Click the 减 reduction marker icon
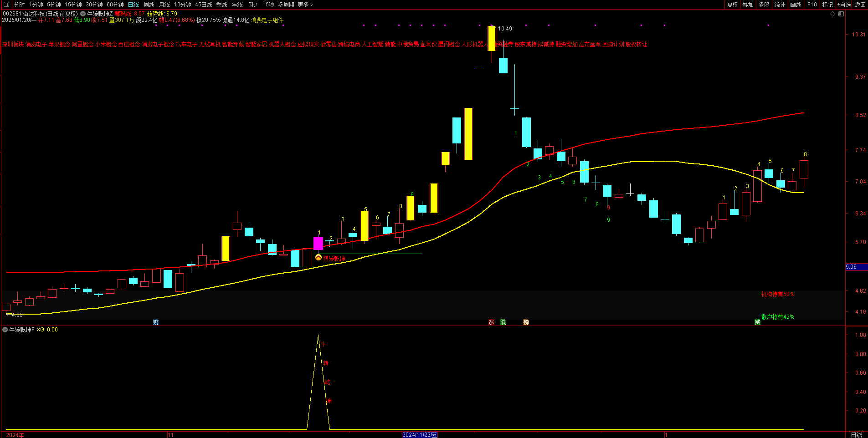The image size is (868, 438). point(757,322)
